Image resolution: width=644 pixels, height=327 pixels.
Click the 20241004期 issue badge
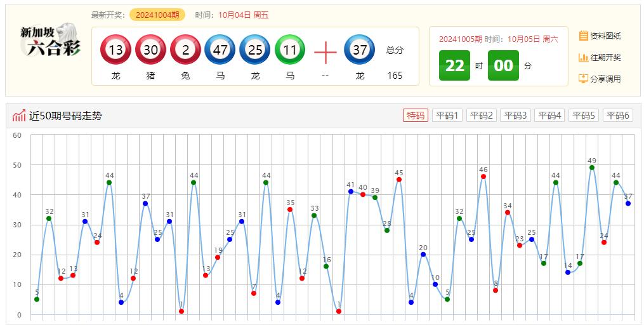(x=157, y=15)
